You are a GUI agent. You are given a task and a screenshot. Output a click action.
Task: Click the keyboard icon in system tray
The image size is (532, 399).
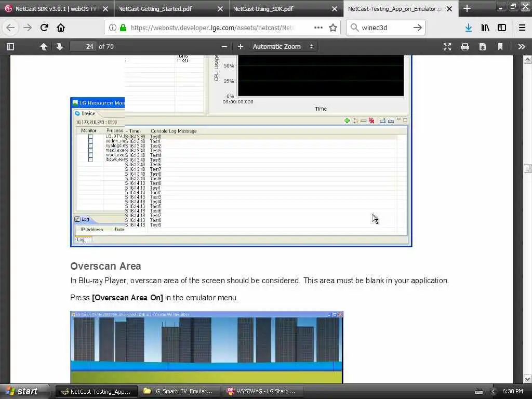478,392
